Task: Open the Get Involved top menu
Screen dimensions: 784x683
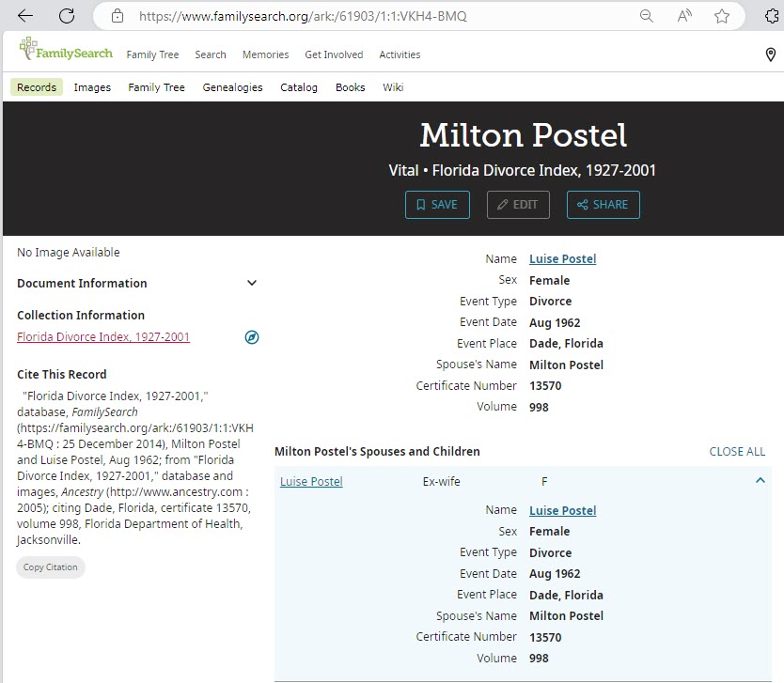Action: [x=334, y=54]
